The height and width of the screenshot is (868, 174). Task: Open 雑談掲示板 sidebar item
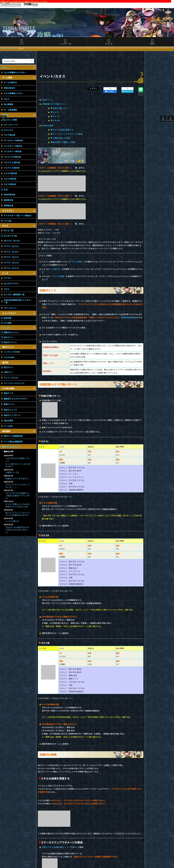[x=8, y=200]
